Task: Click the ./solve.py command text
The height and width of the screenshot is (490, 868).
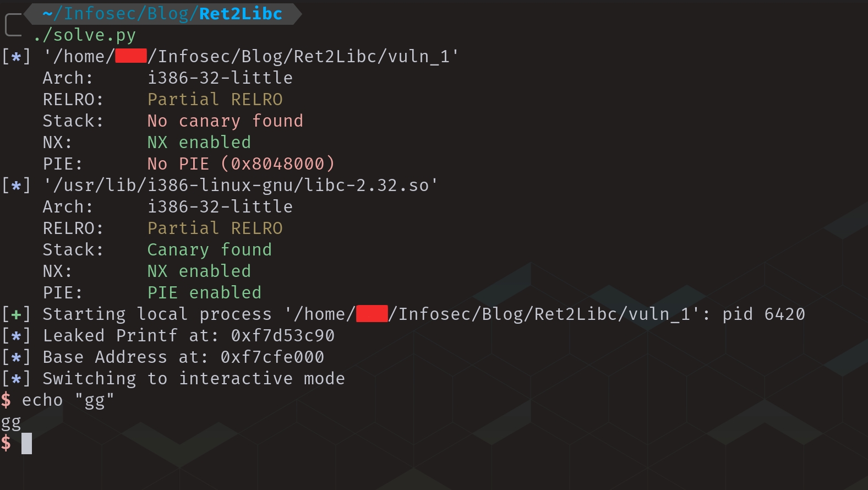Action: (x=84, y=35)
